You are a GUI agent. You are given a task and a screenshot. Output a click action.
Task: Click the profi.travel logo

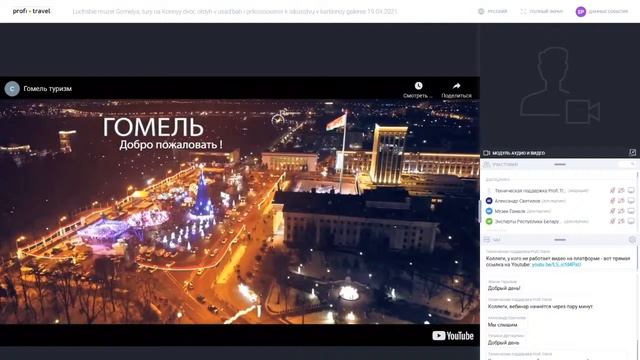point(31,11)
